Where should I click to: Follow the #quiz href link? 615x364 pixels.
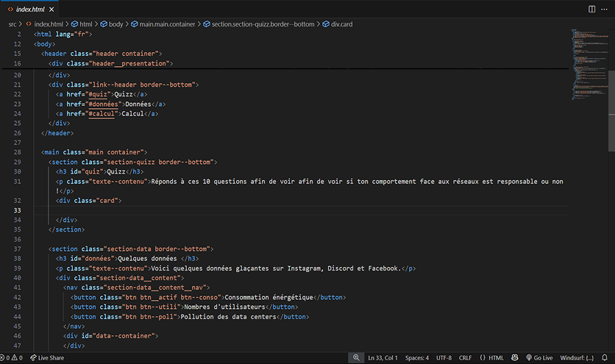point(98,95)
